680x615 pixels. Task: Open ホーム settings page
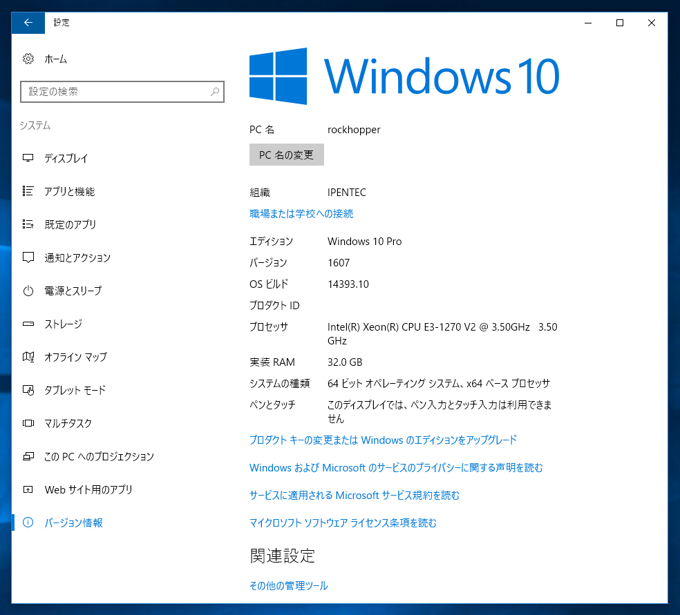(x=56, y=59)
